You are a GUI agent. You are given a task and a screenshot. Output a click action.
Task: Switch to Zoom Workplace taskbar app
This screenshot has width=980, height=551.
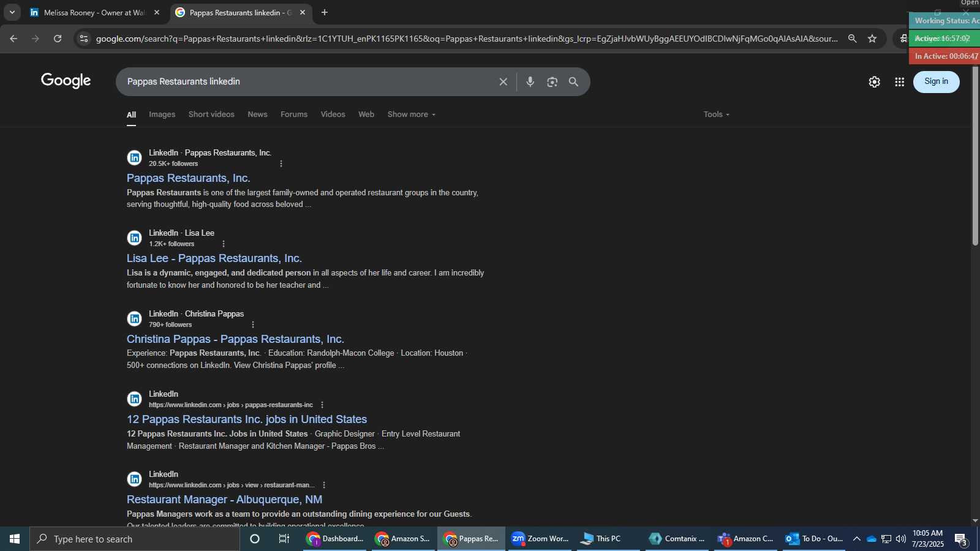click(x=540, y=539)
